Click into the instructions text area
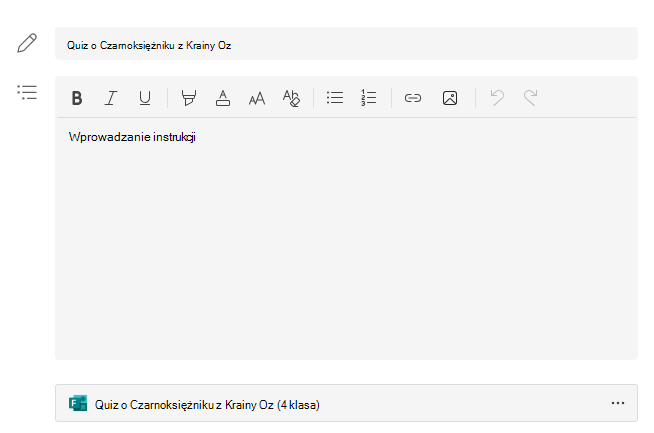Viewport: 654px width, 433px height. [346, 238]
